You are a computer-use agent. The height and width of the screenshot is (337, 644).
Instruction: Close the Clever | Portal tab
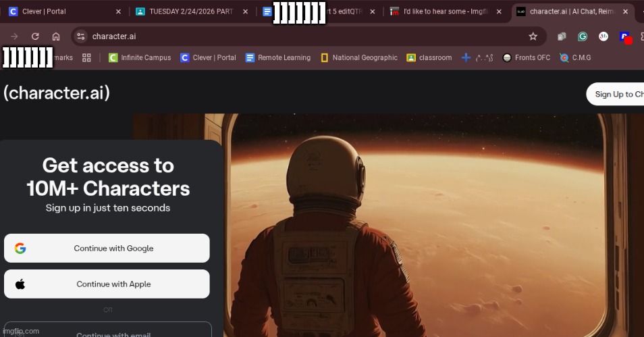(118, 11)
